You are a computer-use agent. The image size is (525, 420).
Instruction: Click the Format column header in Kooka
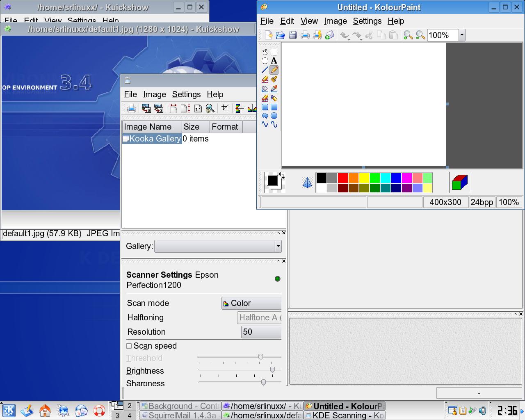pyautogui.click(x=226, y=127)
